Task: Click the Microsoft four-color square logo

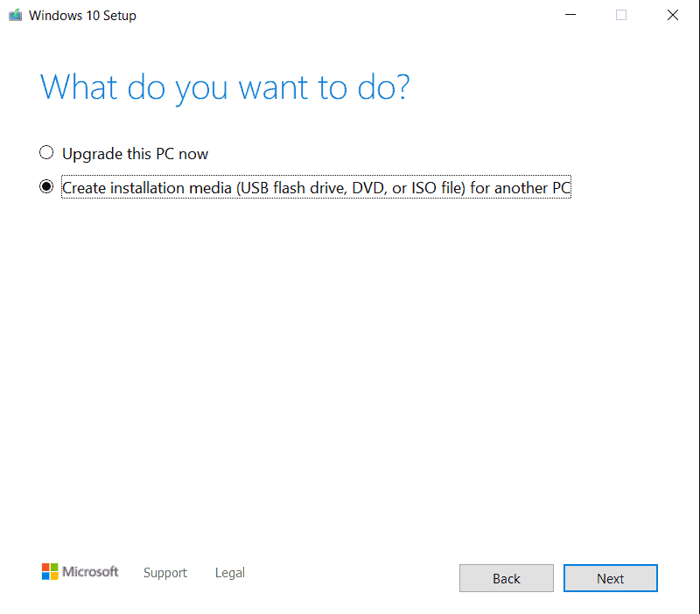Action: [x=50, y=572]
